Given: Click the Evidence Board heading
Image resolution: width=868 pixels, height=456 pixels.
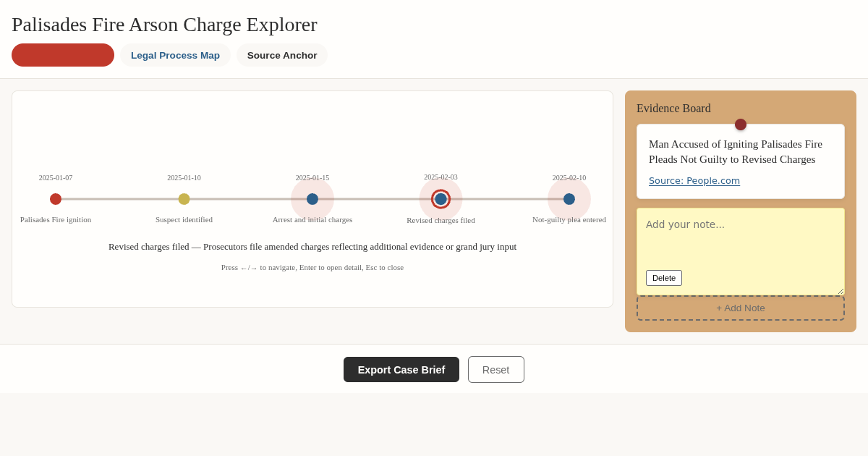Looking at the screenshot, I should [x=673, y=109].
